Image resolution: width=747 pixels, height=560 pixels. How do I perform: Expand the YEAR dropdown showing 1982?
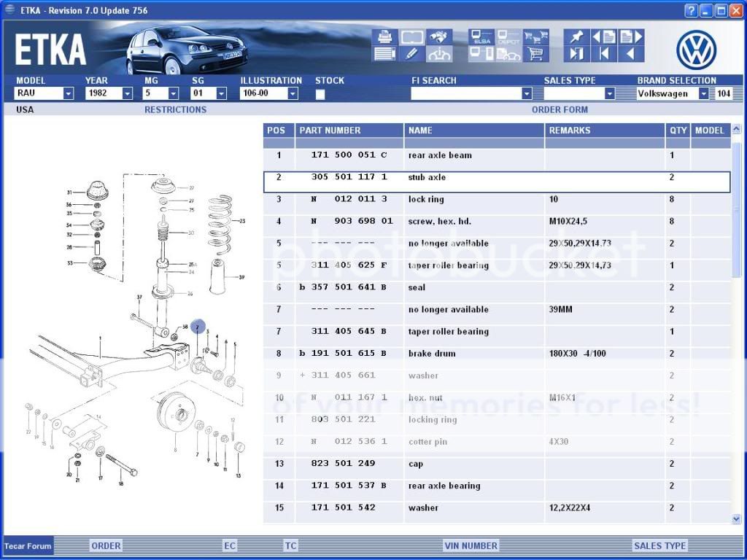pyautogui.click(x=127, y=94)
